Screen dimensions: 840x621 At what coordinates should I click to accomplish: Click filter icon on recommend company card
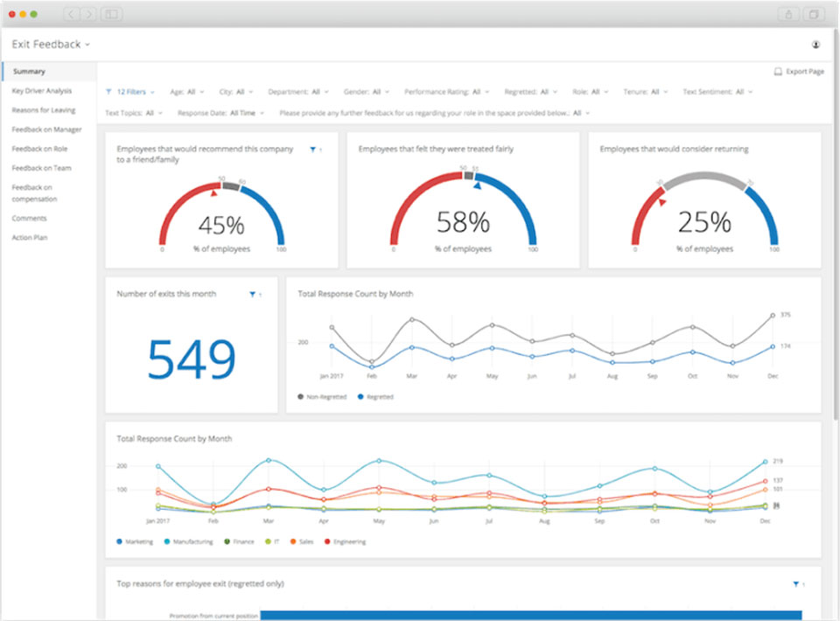(x=313, y=150)
